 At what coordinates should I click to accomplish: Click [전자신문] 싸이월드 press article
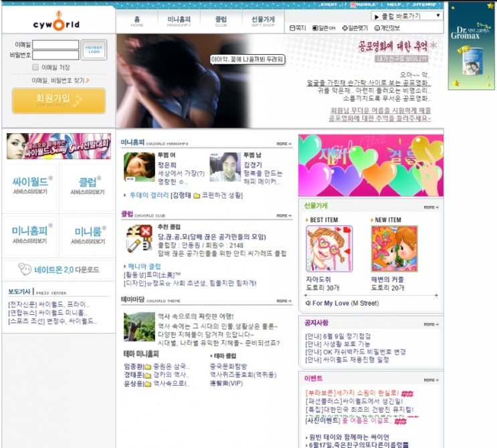[x=48, y=304]
